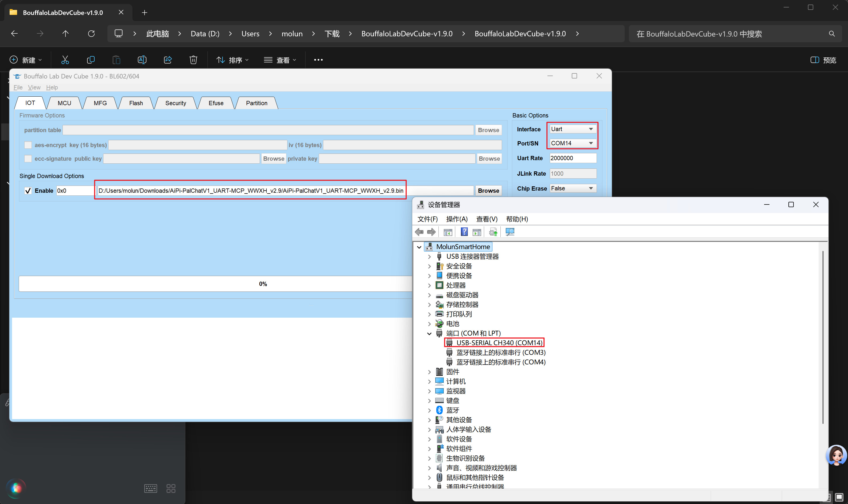Click the Uart Rate input field

[573, 158]
